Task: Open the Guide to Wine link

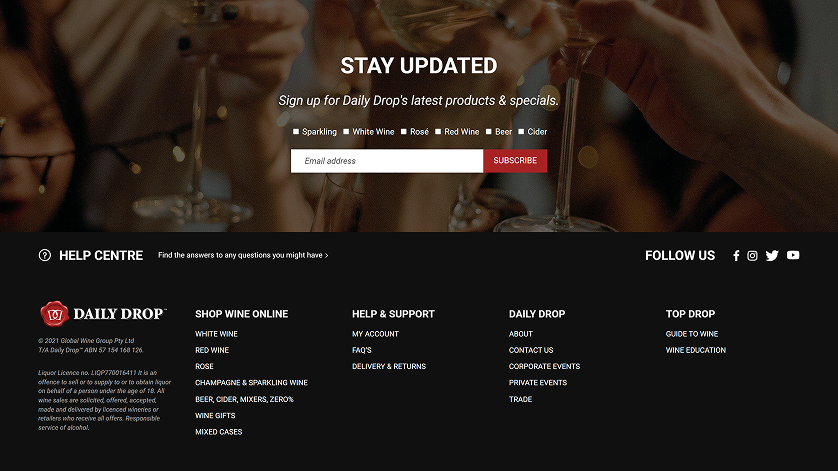Action: tap(692, 334)
